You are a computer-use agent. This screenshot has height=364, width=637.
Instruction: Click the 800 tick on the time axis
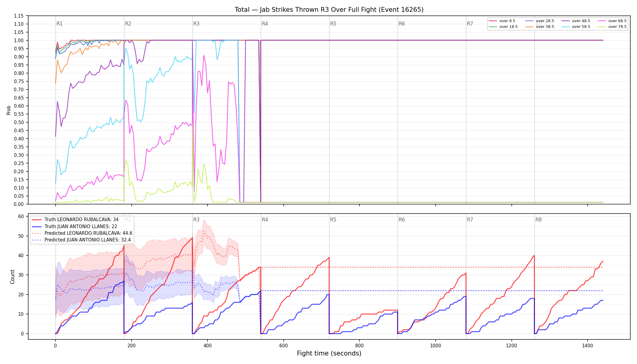point(359,345)
